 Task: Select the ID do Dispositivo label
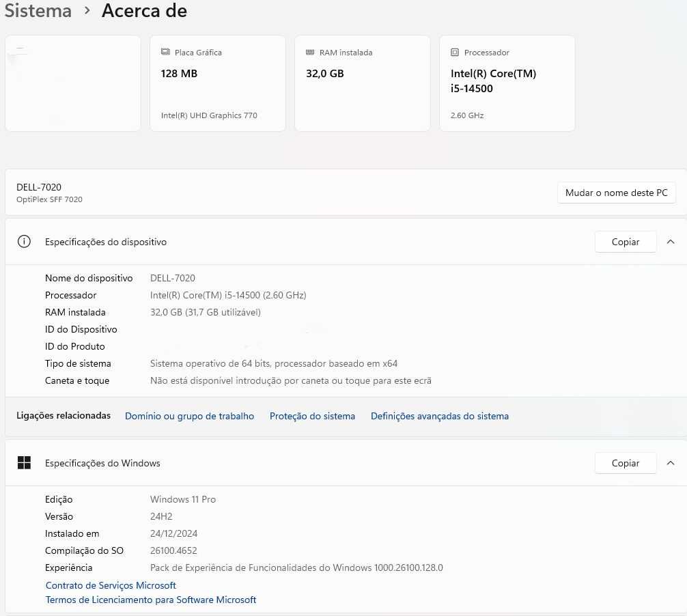[x=81, y=329]
